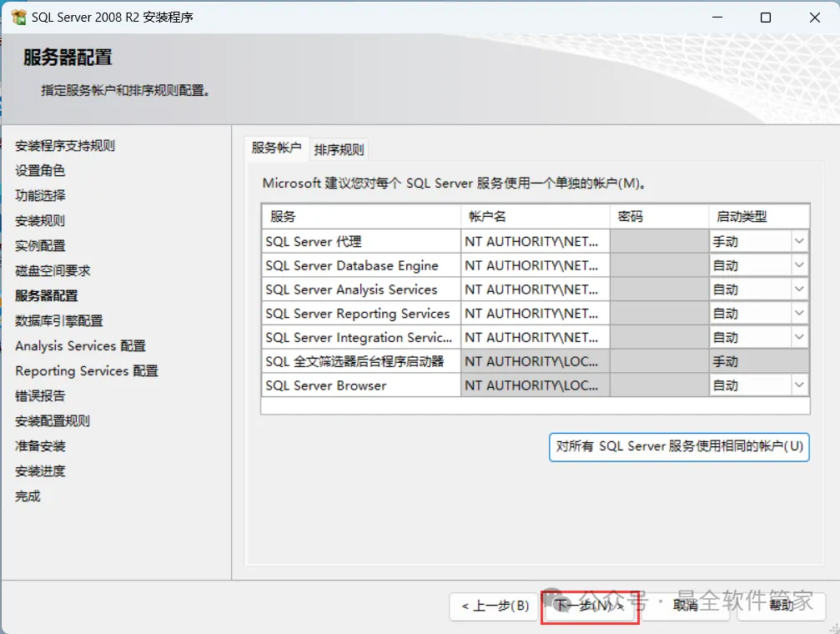Open startup type dropdown for SQL Server Browser
Image resolution: width=840 pixels, height=634 pixels.
tap(799, 385)
